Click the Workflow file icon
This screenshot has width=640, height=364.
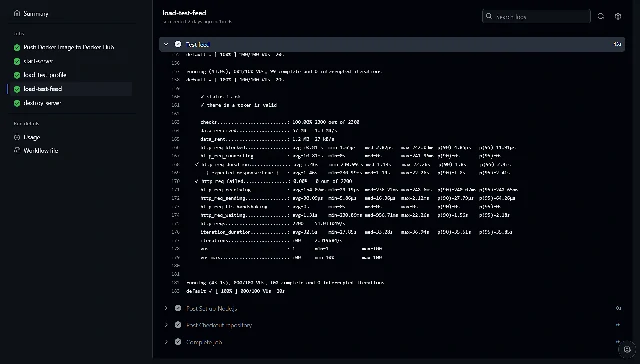pos(17,150)
